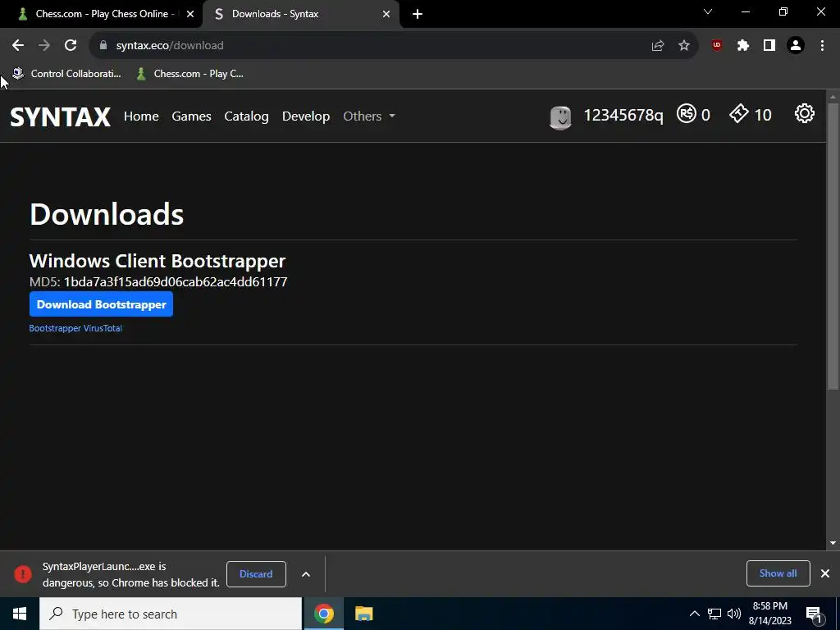Expand the blocked download options arrow
This screenshot has height=630, width=840.
(x=306, y=574)
